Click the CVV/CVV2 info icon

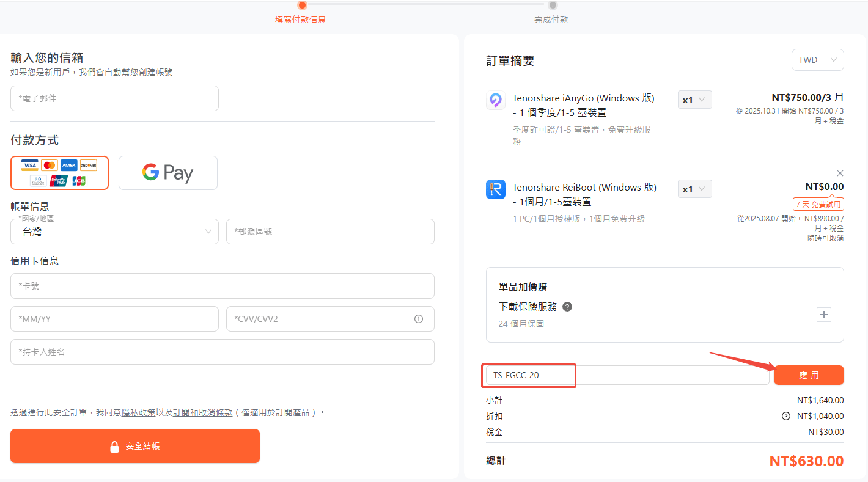pyautogui.click(x=419, y=319)
